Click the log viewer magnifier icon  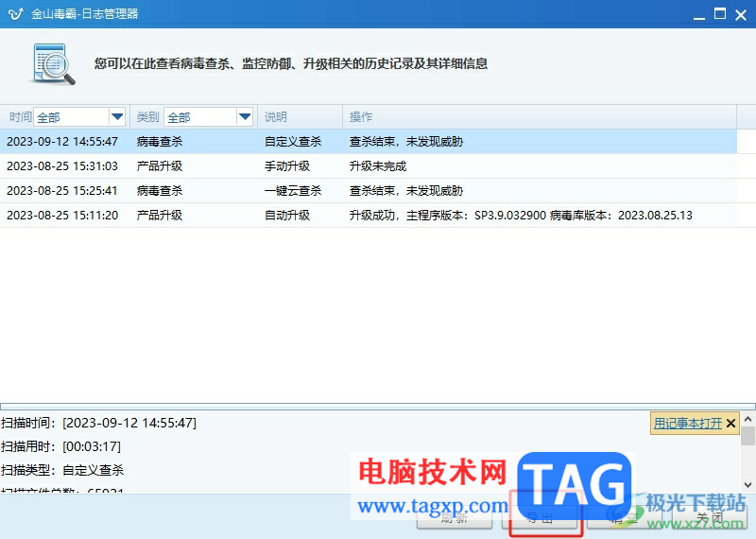pos(54,64)
